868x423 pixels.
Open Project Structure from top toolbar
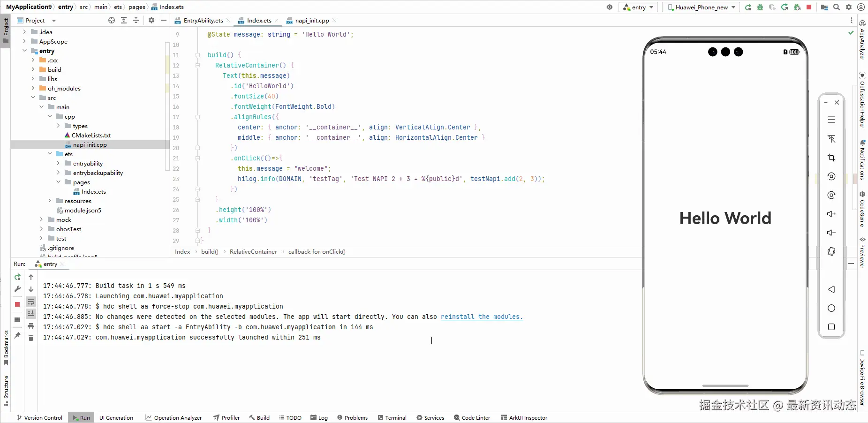pyautogui.click(x=824, y=7)
